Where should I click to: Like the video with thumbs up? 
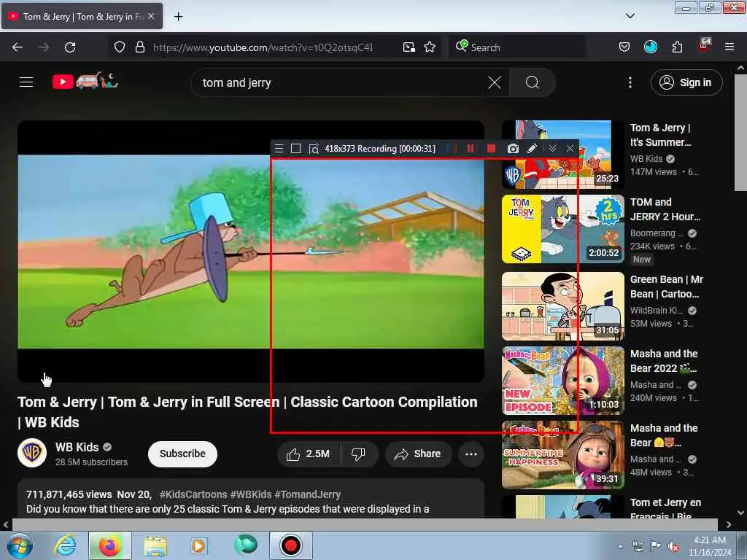[x=309, y=454]
